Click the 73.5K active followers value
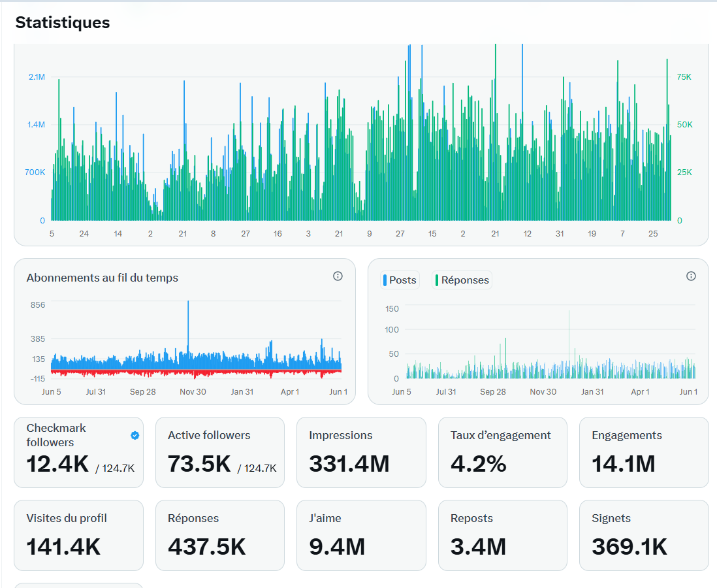This screenshot has width=717, height=588. [199, 463]
